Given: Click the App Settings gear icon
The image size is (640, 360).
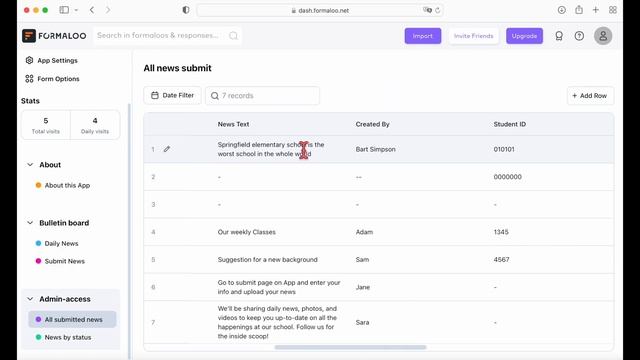Looking at the screenshot, I should tap(29, 60).
